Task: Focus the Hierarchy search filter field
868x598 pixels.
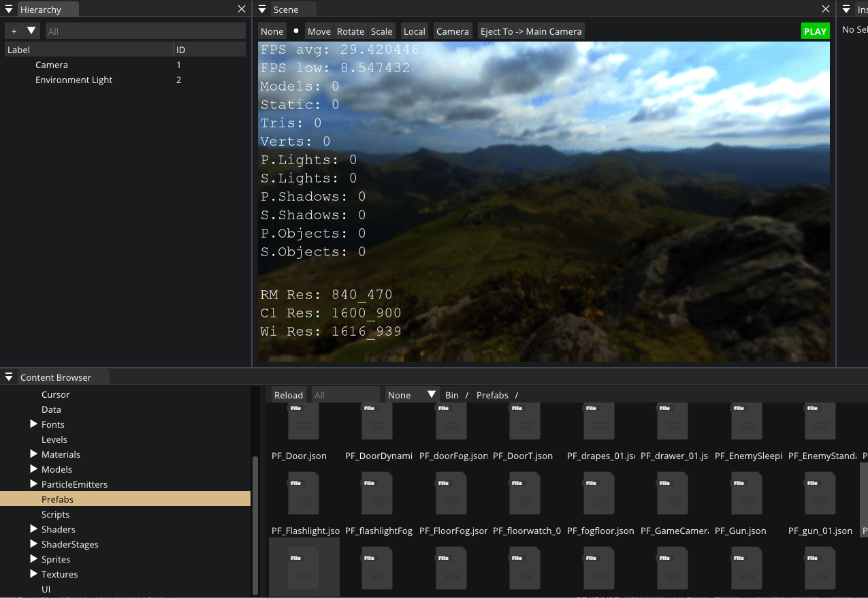Action: tap(145, 31)
